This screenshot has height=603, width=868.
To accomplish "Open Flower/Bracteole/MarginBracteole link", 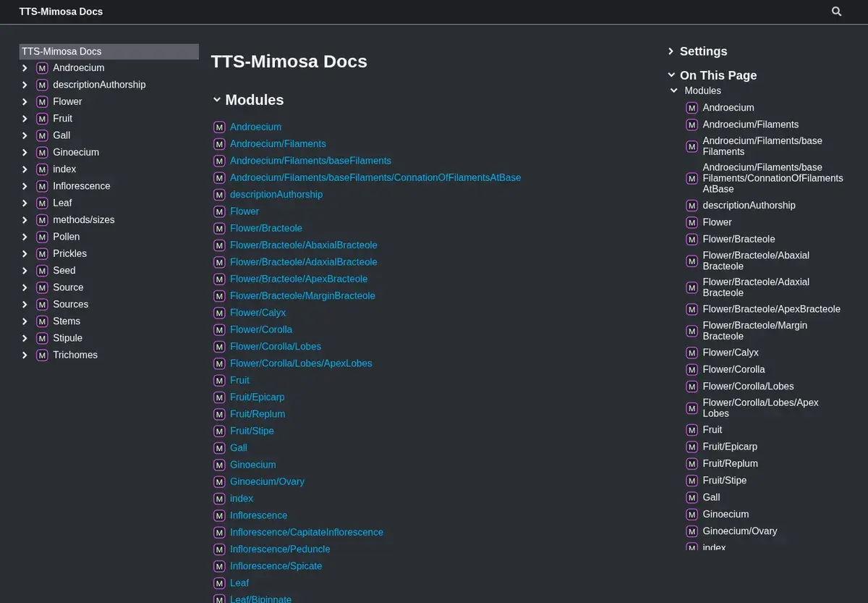I will [302, 296].
